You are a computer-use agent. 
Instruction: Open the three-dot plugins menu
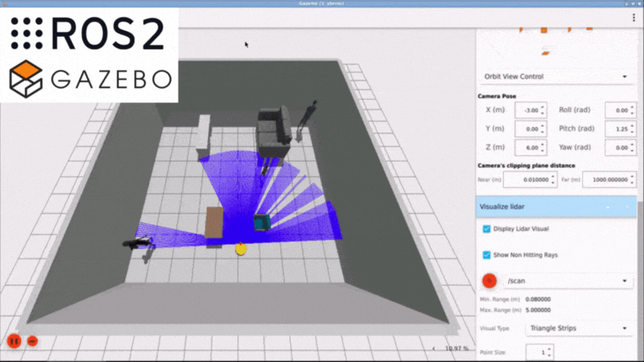tap(633, 18)
